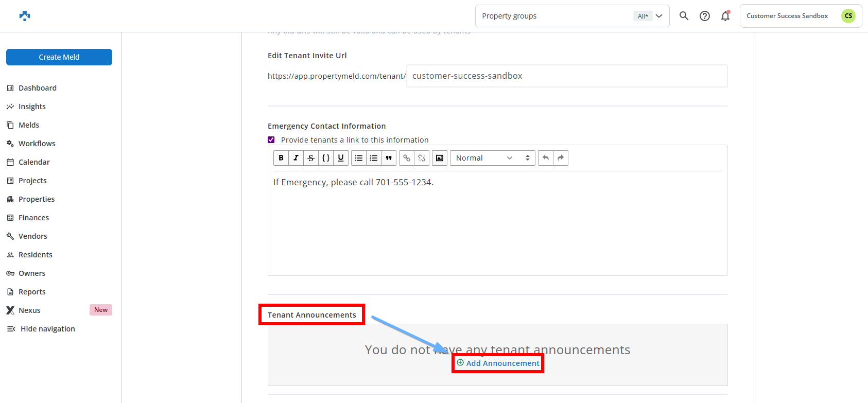Open the Normal text style dropdown
The image size is (868, 403).
[x=492, y=158]
